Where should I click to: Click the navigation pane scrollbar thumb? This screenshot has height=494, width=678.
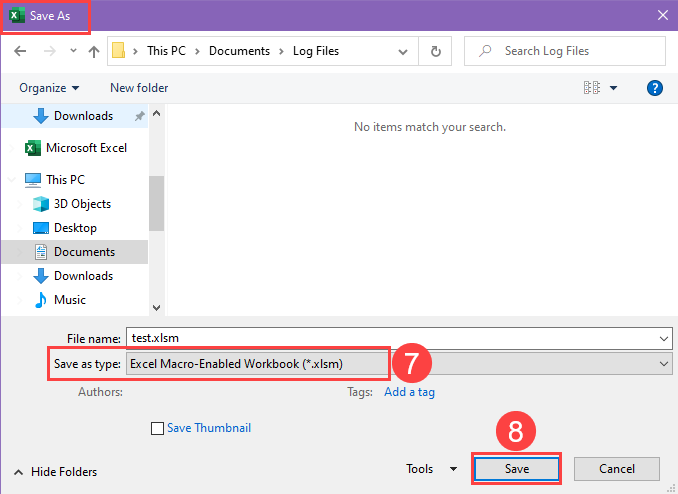coord(156,203)
